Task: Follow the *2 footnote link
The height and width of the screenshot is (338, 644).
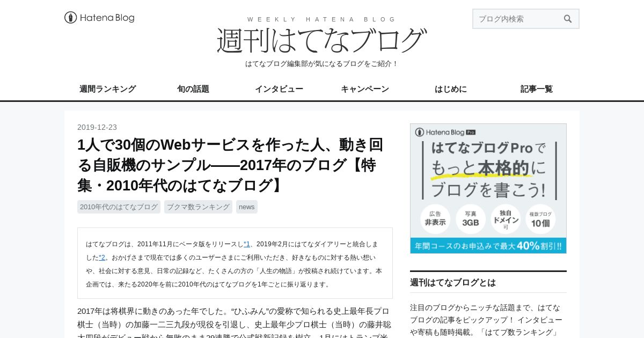Action: coord(102,258)
